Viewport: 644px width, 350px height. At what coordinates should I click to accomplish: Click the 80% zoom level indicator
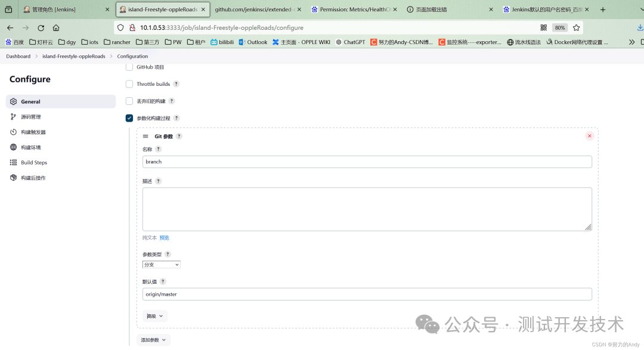560,27
